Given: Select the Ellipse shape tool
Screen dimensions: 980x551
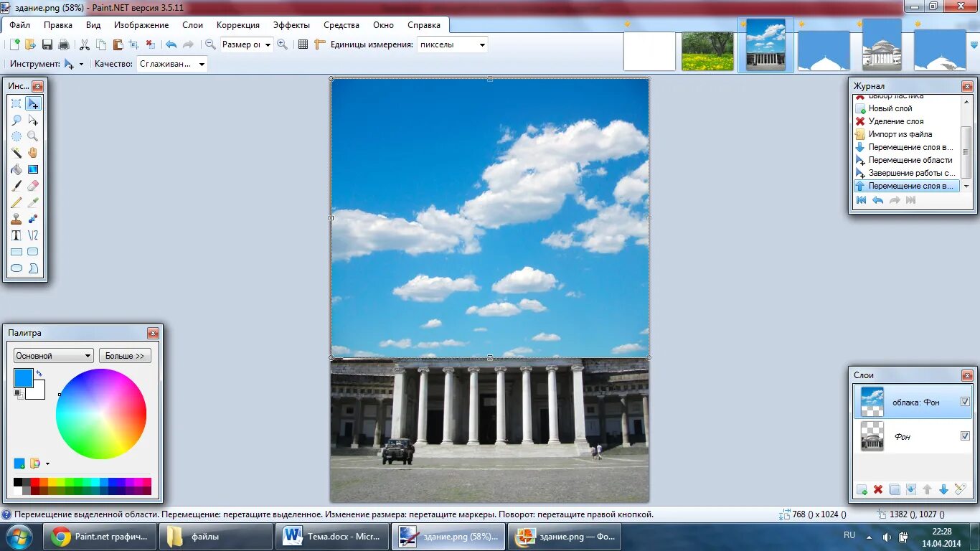Looking at the screenshot, I should point(17,268).
